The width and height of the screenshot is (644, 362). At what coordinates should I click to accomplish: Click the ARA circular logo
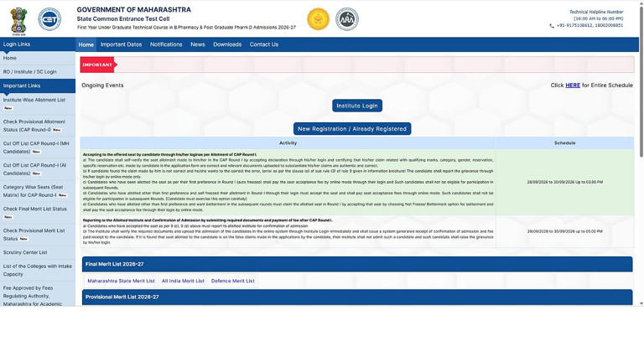point(347,19)
